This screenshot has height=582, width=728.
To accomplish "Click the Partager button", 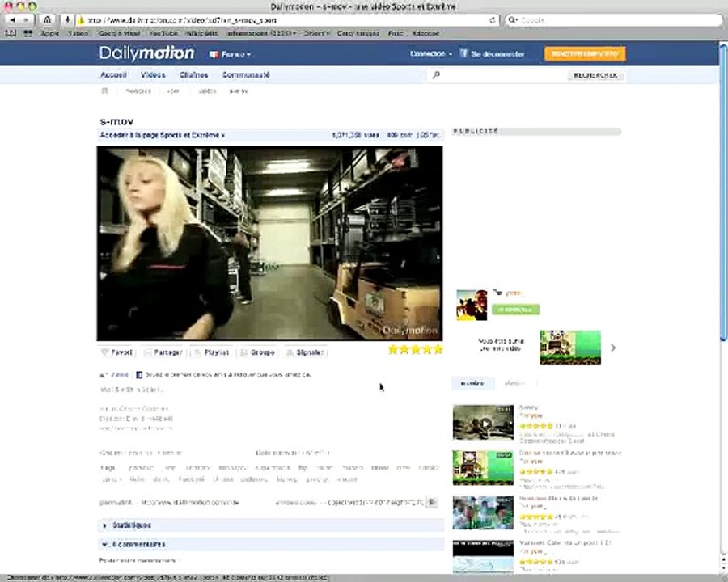I will point(163,352).
